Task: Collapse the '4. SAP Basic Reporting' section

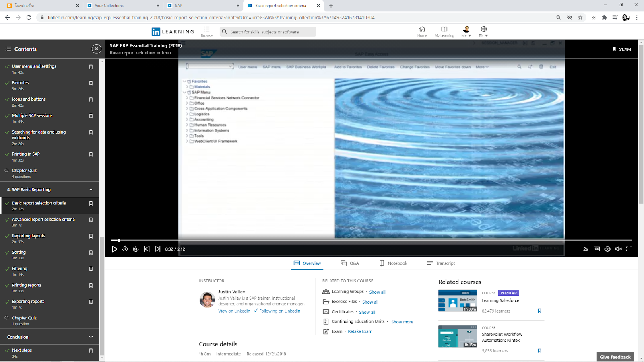Action: click(91, 189)
